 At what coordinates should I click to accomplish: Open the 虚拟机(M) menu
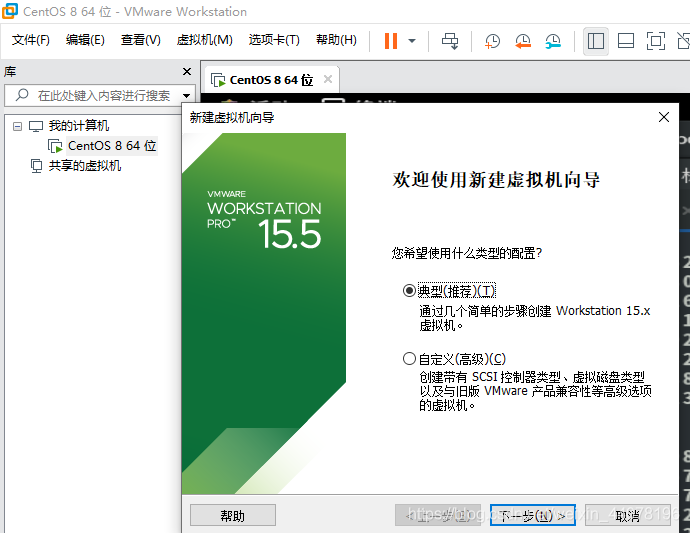tap(205, 40)
